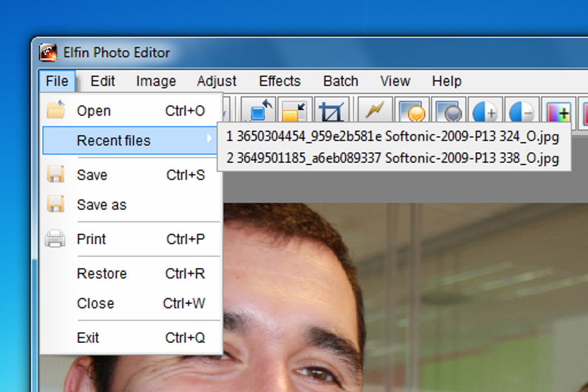
Task: Choose Exit from the File menu
Action: coord(130,338)
